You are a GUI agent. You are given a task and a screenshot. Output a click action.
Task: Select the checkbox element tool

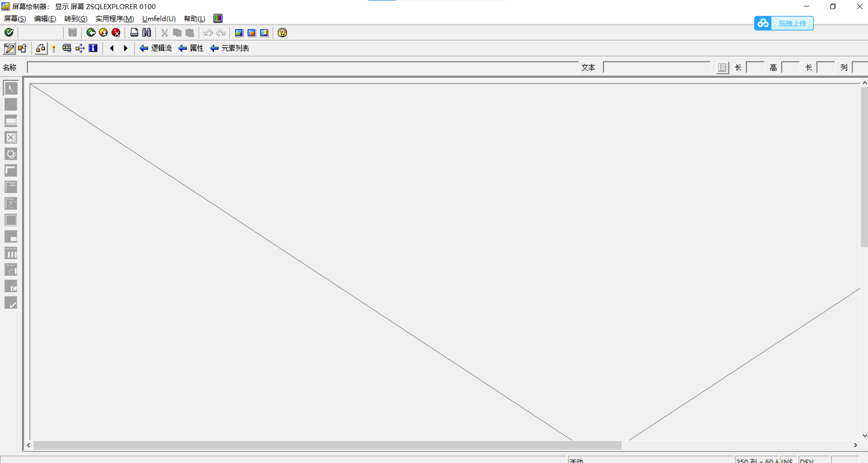[10, 137]
